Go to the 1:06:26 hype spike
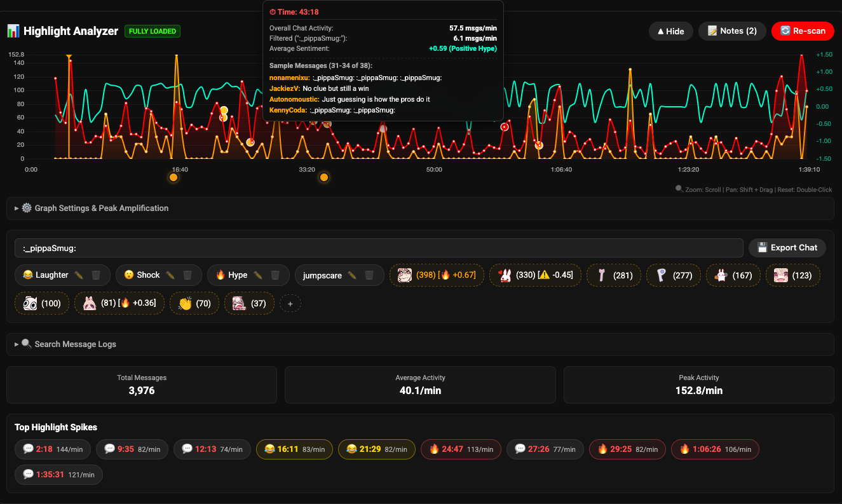This screenshot has height=504, width=842. [715, 449]
